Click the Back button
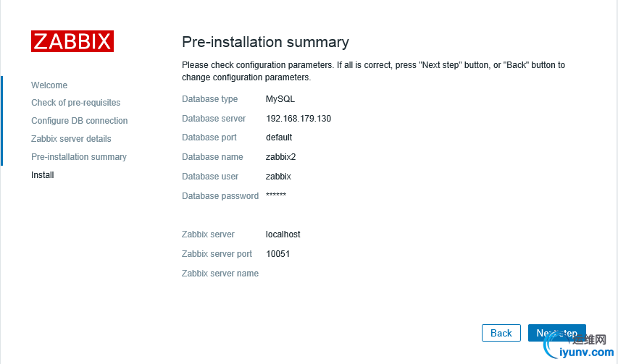The height and width of the screenshot is (364, 618). click(x=501, y=333)
